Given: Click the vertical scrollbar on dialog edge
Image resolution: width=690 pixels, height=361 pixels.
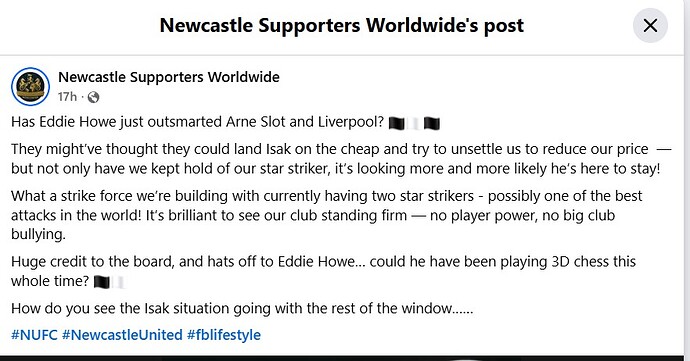Looking at the screenshot, I should (x=687, y=180).
